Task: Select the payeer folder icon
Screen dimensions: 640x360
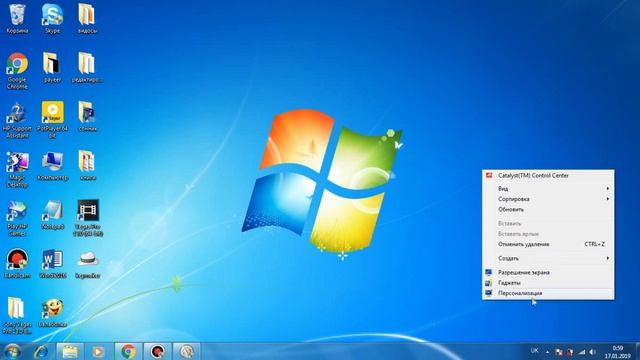Action: pos(52,67)
